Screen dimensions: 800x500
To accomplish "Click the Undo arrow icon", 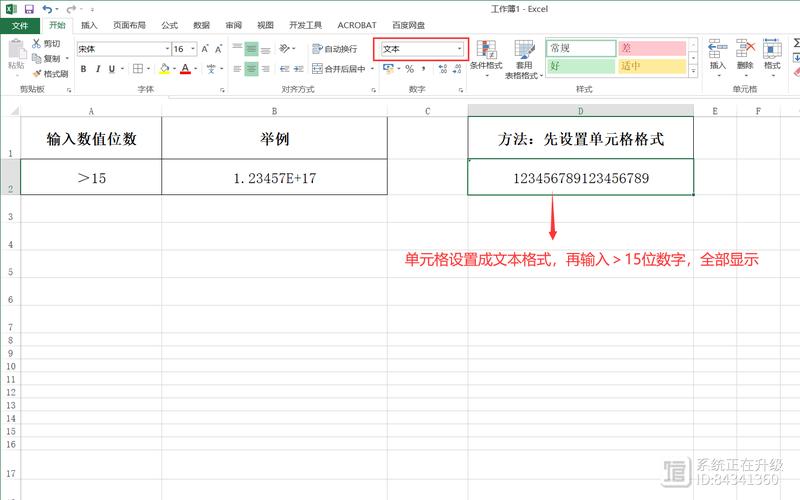I will [47, 9].
